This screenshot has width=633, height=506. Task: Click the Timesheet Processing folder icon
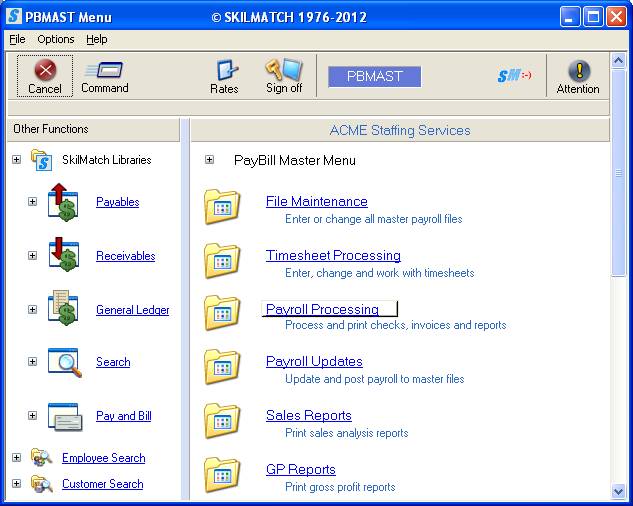(222, 261)
